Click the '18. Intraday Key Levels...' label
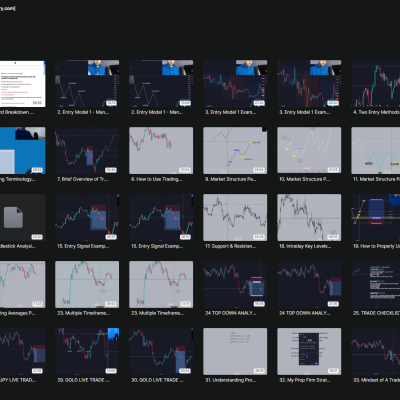Screen dimensions: 400x400 coord(305,246)
